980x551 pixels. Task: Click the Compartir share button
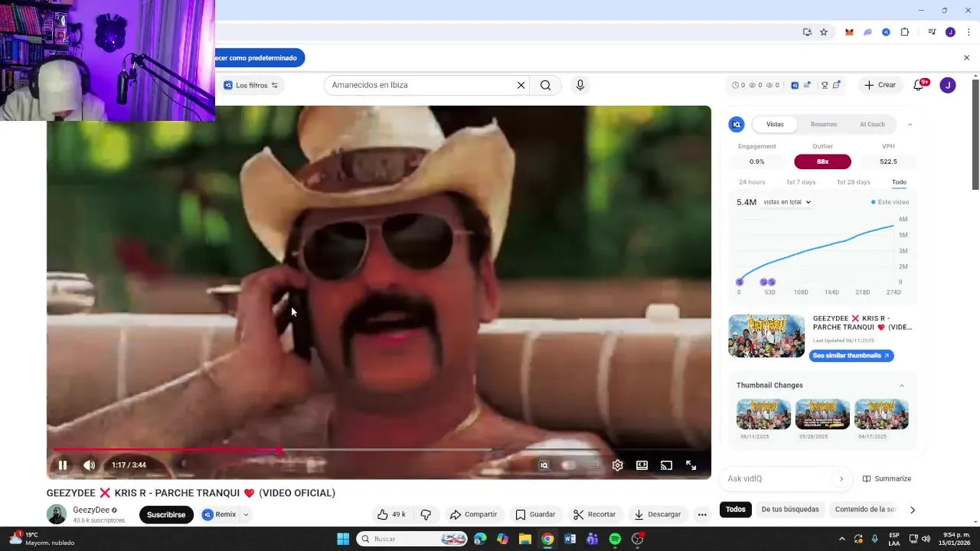pos(473,514)
